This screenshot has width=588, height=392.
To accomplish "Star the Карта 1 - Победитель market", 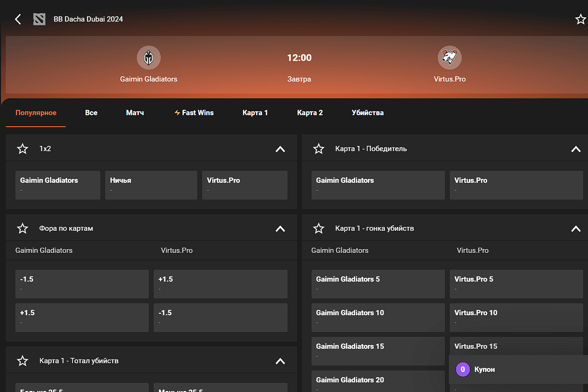I will pos(319,149).
